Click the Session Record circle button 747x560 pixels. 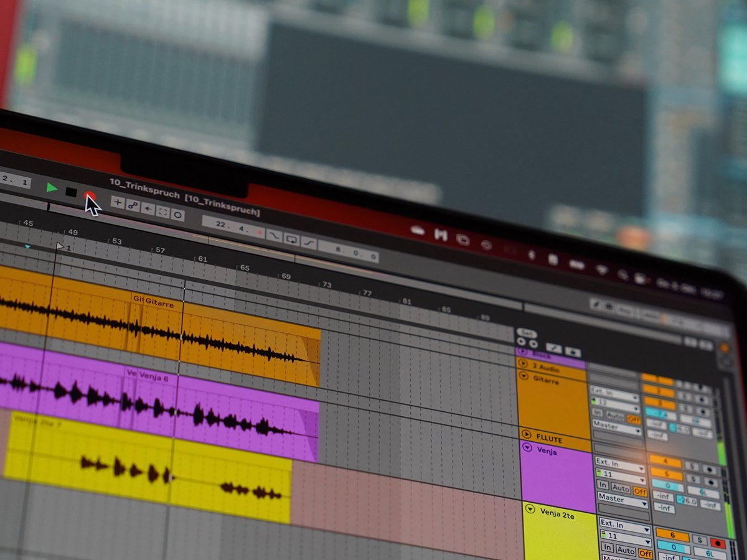[178, 215]
